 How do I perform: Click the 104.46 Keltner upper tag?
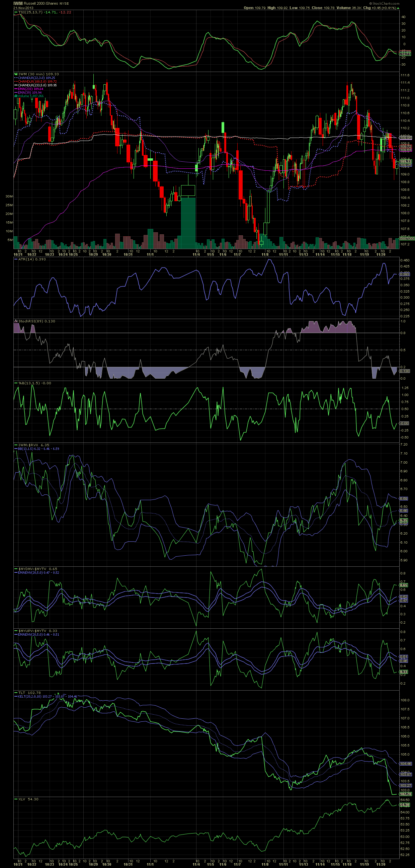[406, 764]
